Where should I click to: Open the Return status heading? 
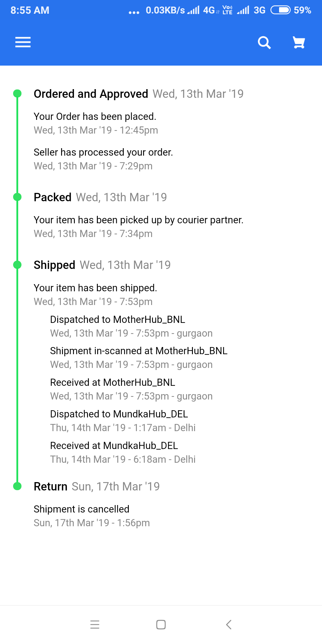[50, 487]
